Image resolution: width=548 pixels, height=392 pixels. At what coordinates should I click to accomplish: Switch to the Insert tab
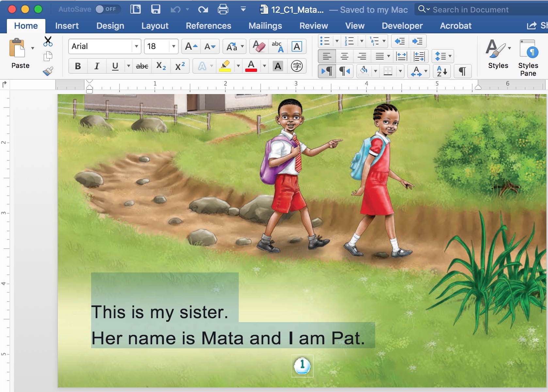click(67, 26)
